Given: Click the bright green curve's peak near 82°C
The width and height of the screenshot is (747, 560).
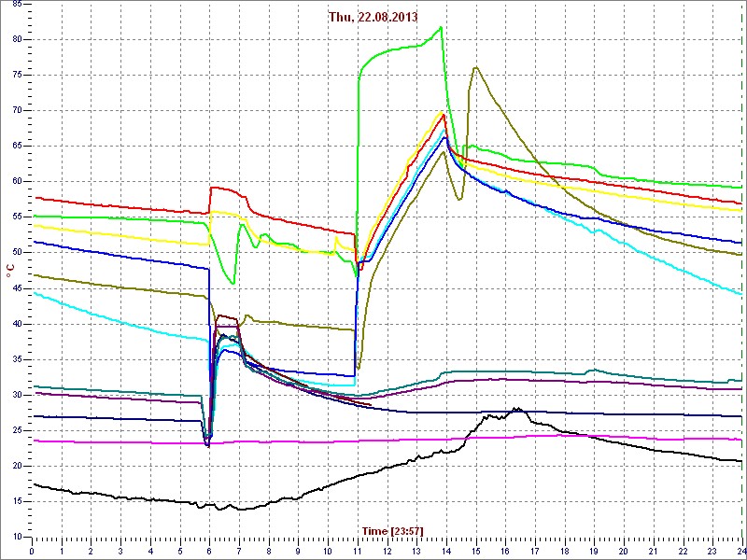Looking at the screenshot, I should 441,27.
